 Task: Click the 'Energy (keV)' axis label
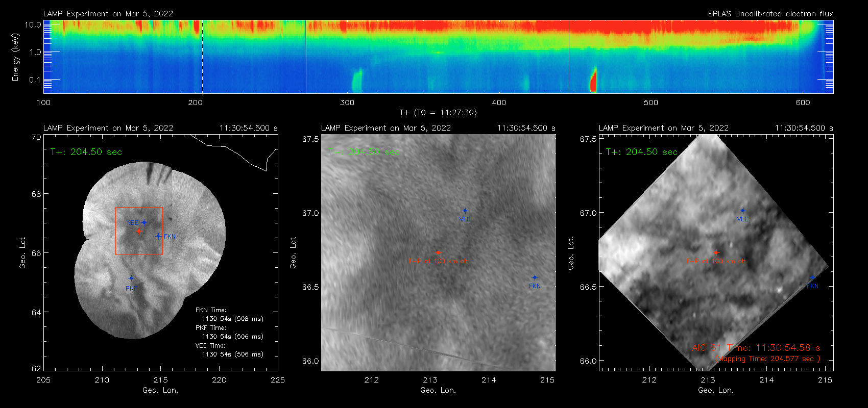[x=15, y=57]
